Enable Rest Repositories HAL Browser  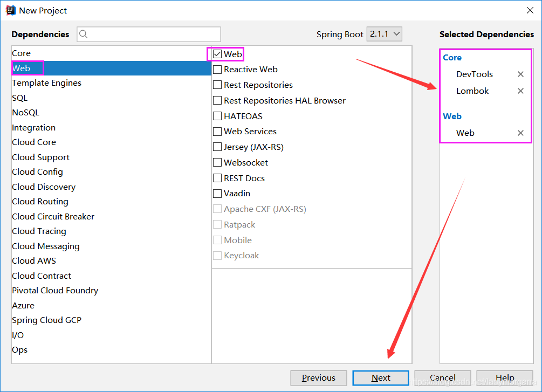[x=217, y=100]
